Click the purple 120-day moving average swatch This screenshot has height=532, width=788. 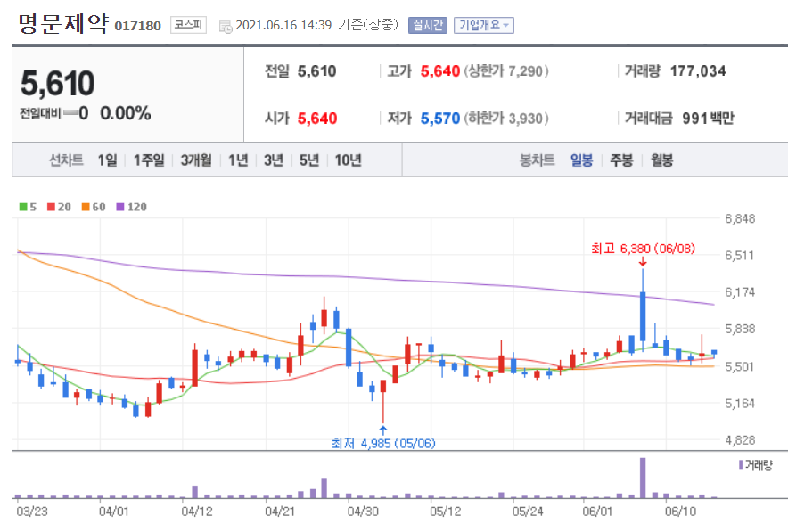(120, 207)
